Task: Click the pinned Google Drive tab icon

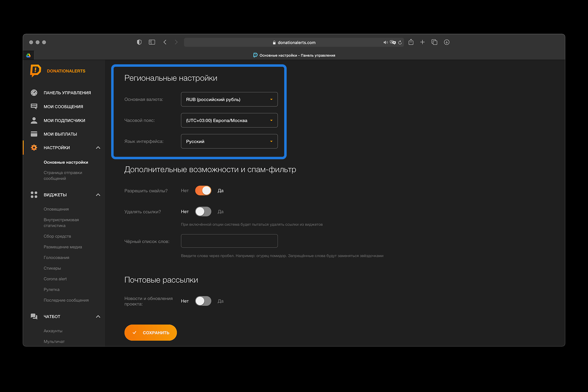Action: [28, 55]
